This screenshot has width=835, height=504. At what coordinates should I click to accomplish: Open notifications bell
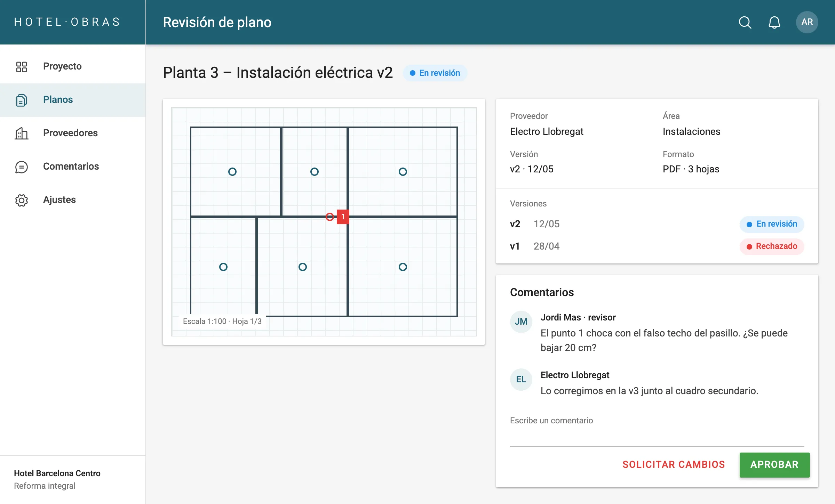(x=774, y=22)
